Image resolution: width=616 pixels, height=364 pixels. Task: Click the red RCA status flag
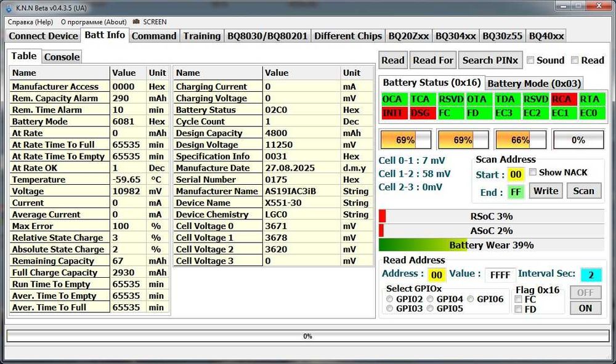(564, 99)
